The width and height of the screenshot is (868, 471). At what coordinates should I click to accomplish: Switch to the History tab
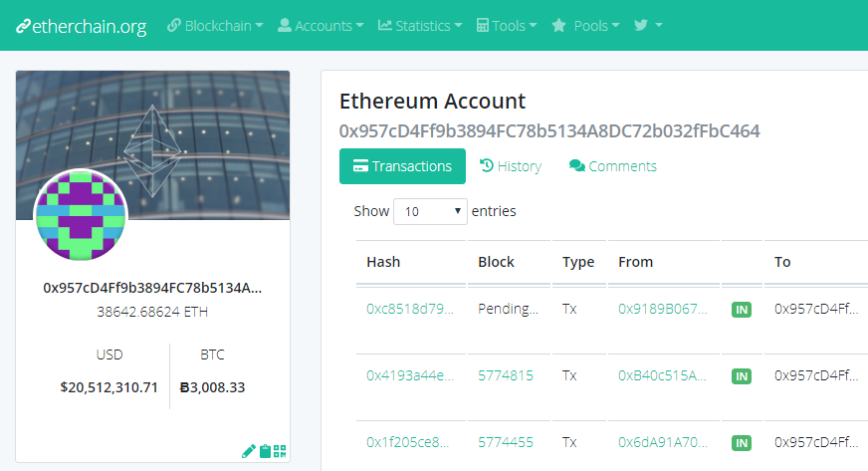[x=511, y=166]
